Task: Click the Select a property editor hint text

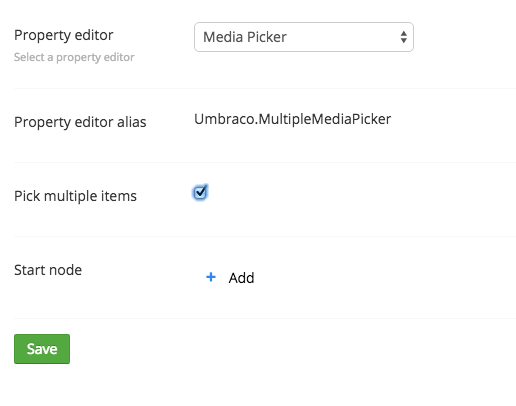Action: click(x=74, y=57)
